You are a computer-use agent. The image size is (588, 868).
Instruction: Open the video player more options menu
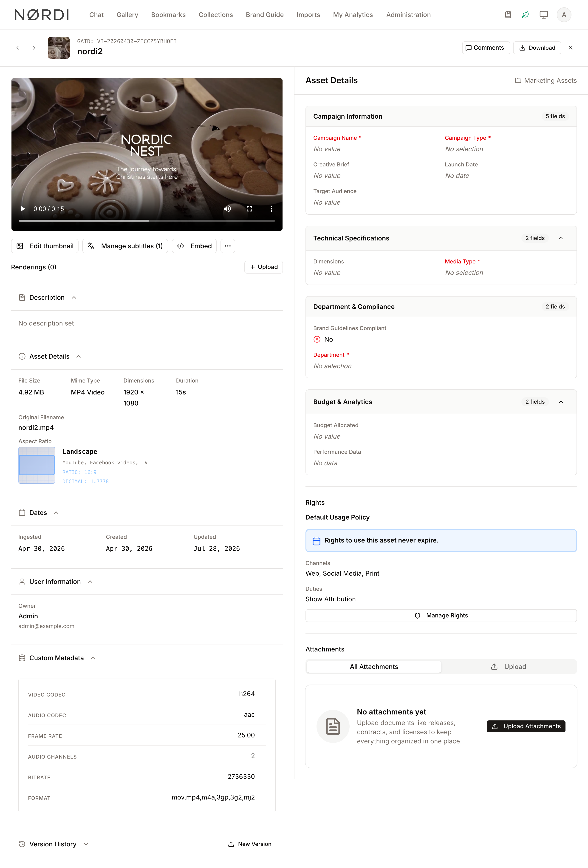pos(271,209)
